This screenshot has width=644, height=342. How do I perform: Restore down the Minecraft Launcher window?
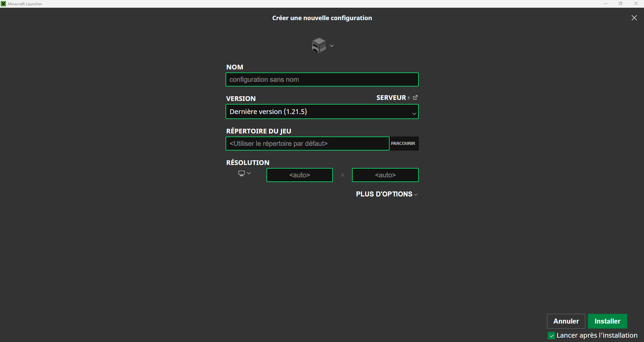pos(621,4)
